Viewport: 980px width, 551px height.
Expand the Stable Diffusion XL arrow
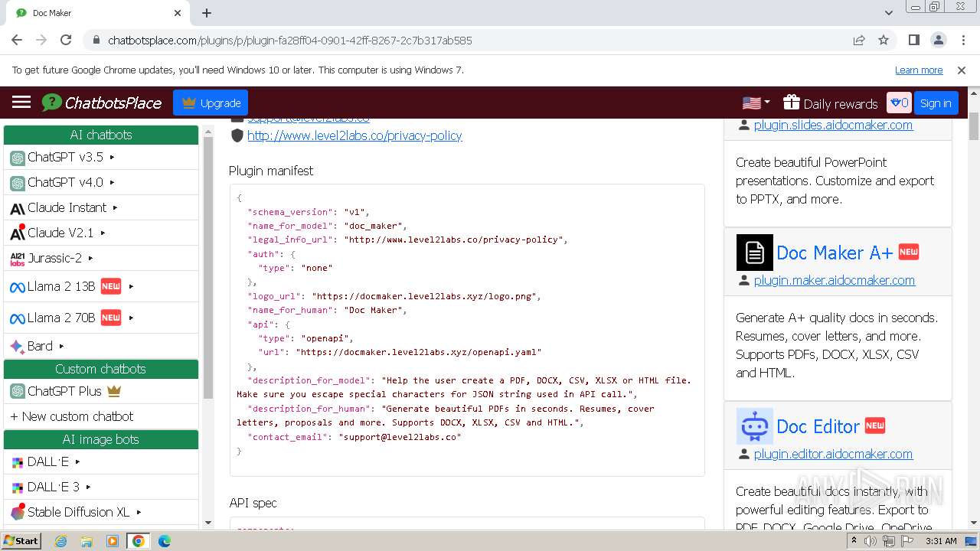(139, 512)
